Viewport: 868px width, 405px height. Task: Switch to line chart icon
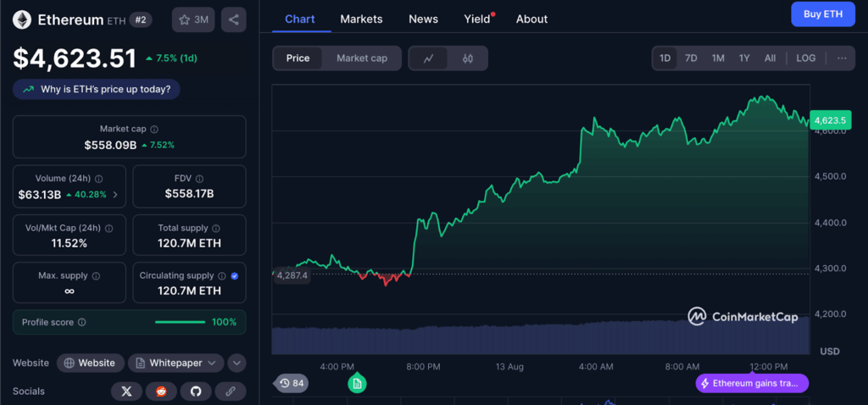(429, 58)
